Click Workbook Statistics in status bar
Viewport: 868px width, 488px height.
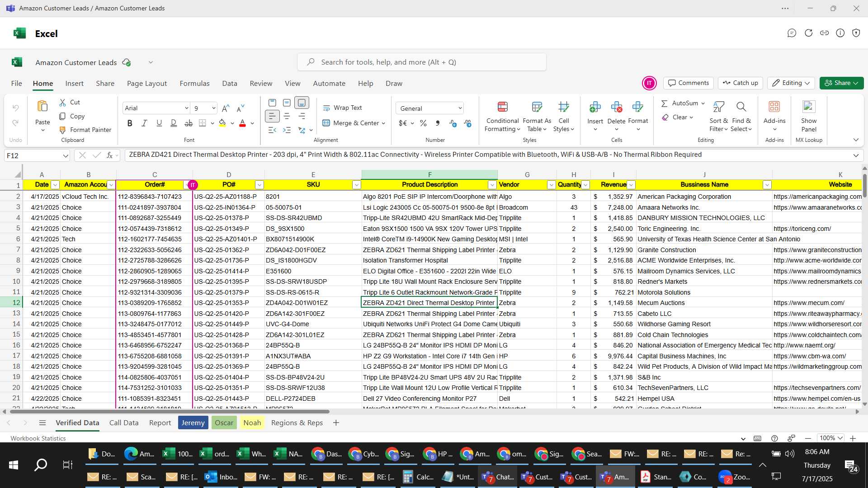coord(38,438)
